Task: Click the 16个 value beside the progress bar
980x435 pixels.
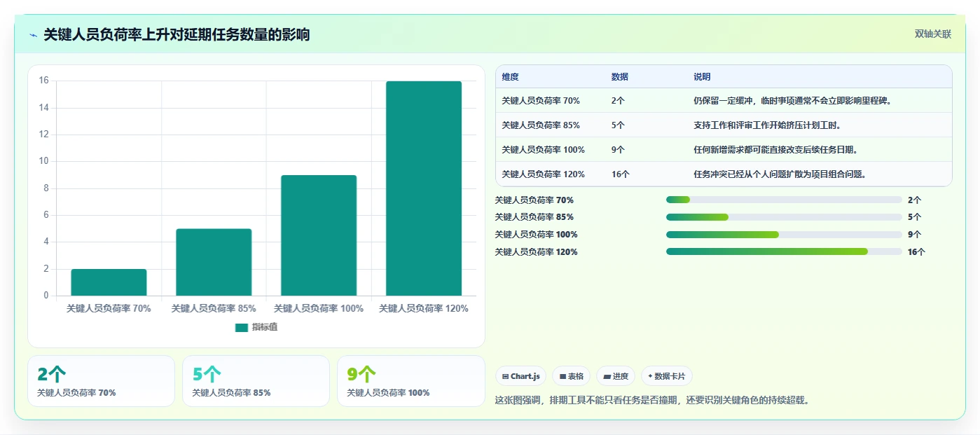Action: 916,252
